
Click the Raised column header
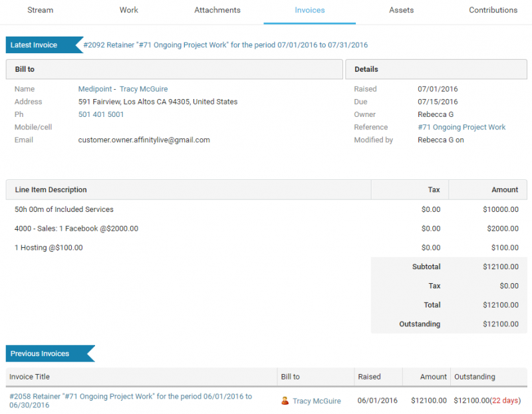369,377
